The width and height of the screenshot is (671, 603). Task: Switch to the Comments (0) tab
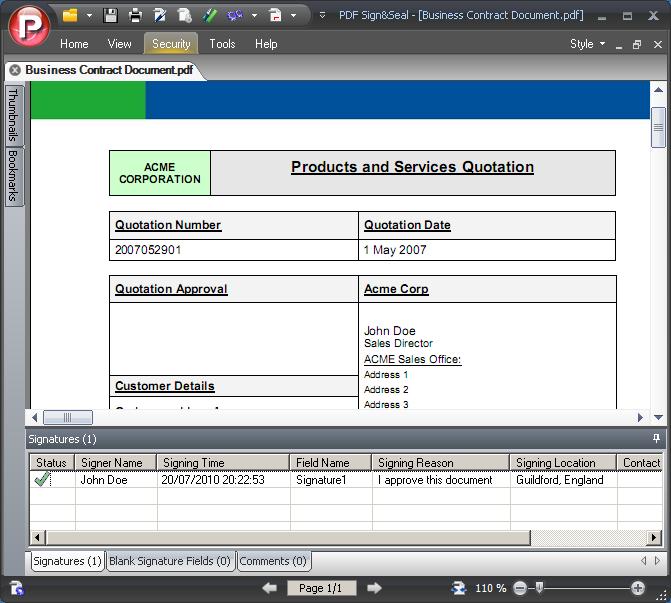tap(273, 561)
